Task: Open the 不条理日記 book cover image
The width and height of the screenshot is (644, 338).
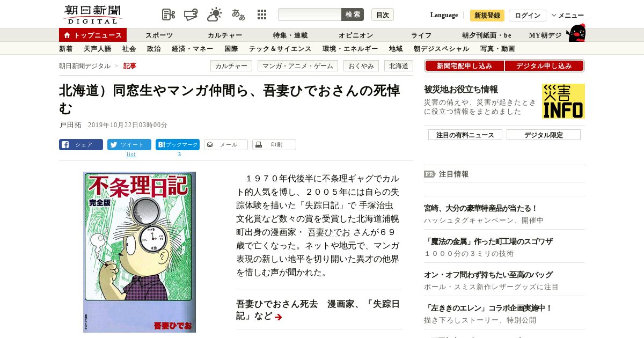Action: (140, 252)
